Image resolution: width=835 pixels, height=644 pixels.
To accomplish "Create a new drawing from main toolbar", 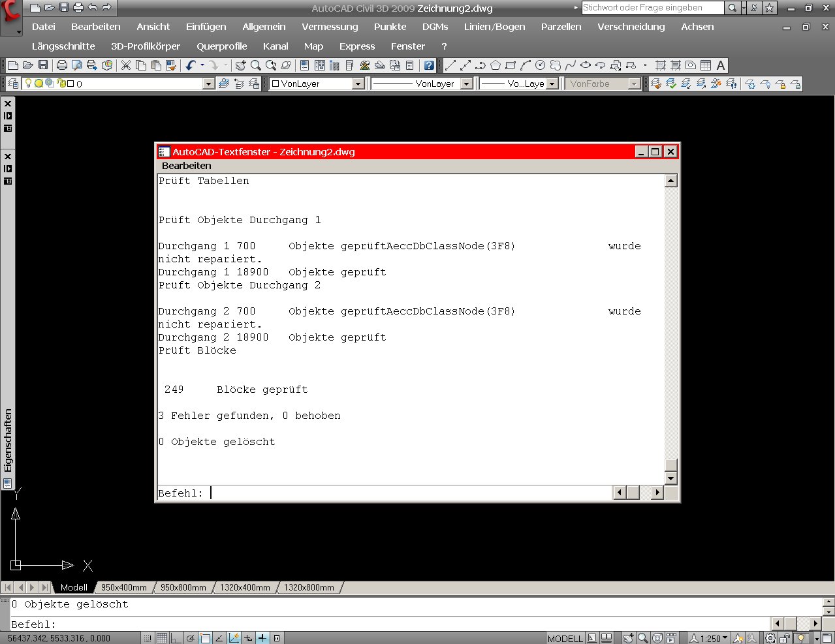I will coord(12,65).
